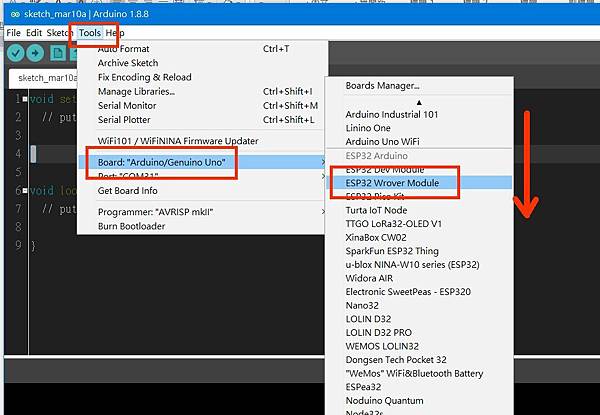Collapse the void loop fold marker on line 6
The image size is (600, 415).
click(25, 190)
